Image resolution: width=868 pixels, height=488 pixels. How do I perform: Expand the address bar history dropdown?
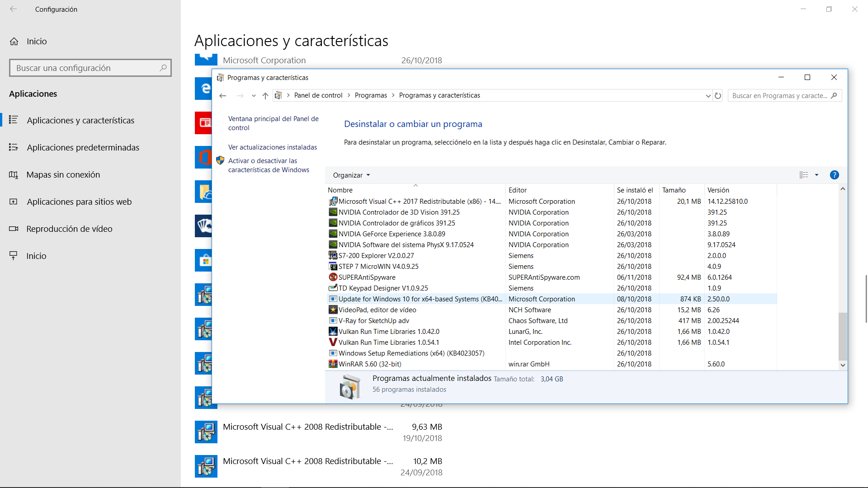[708, 96]
